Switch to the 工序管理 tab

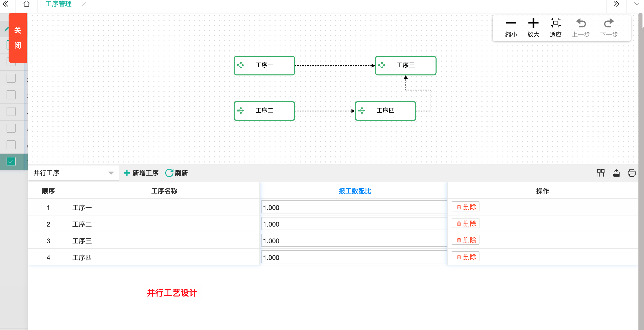(59, 4)
